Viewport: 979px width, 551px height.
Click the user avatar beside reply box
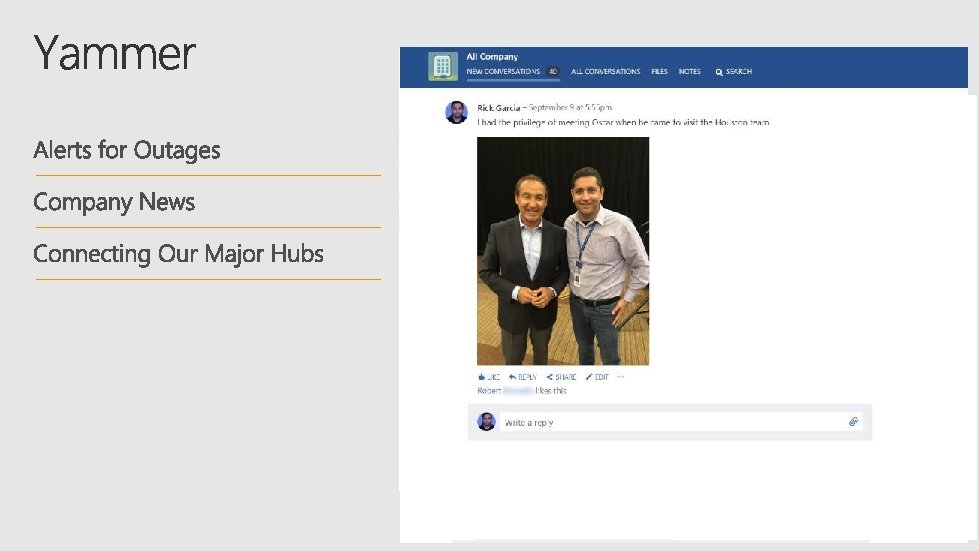[486, 422]
